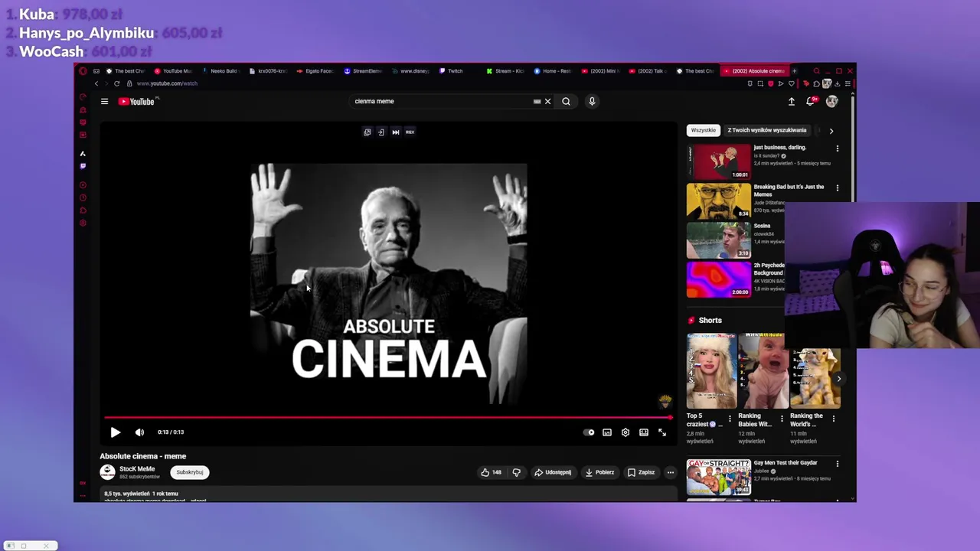The width and height of the screenshot is (980, 551).
Task: Play the video again
Action: pyautogui.click(x=116, y=432)
